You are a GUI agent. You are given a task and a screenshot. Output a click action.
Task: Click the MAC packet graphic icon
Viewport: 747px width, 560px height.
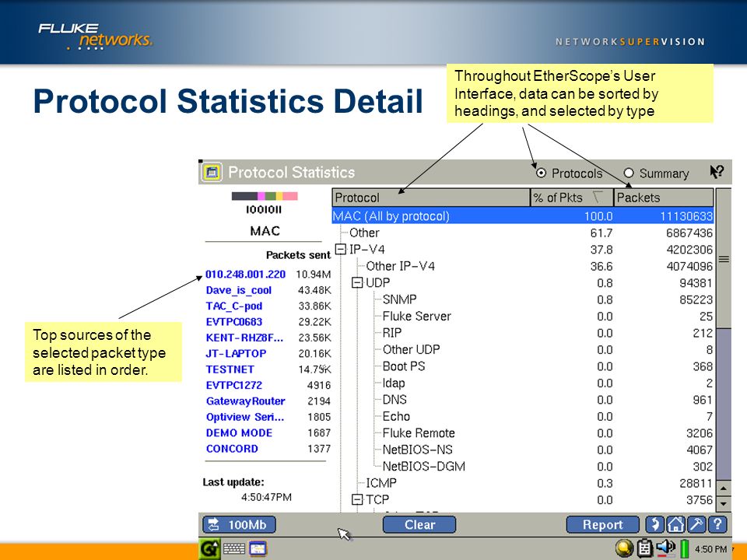[x=265, y=202]
